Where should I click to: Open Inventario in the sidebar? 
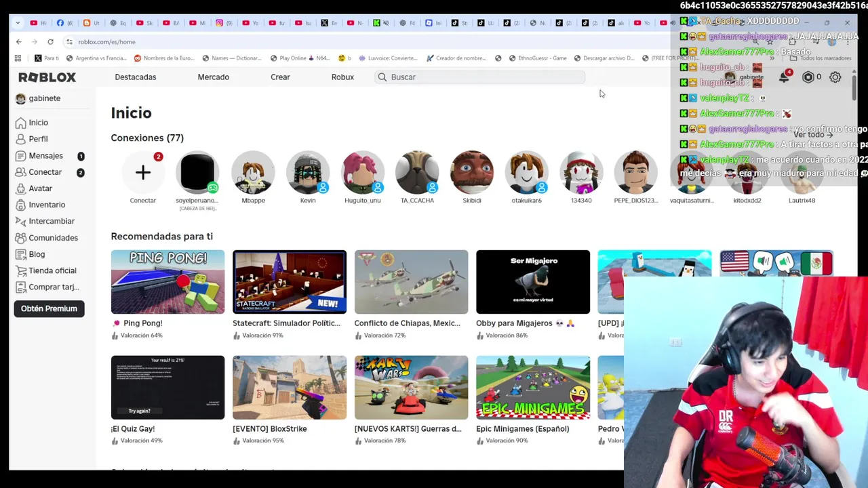pos(41,205)
